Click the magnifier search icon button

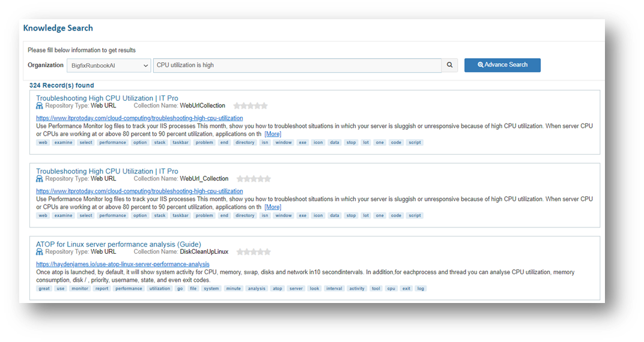(449, 65)
